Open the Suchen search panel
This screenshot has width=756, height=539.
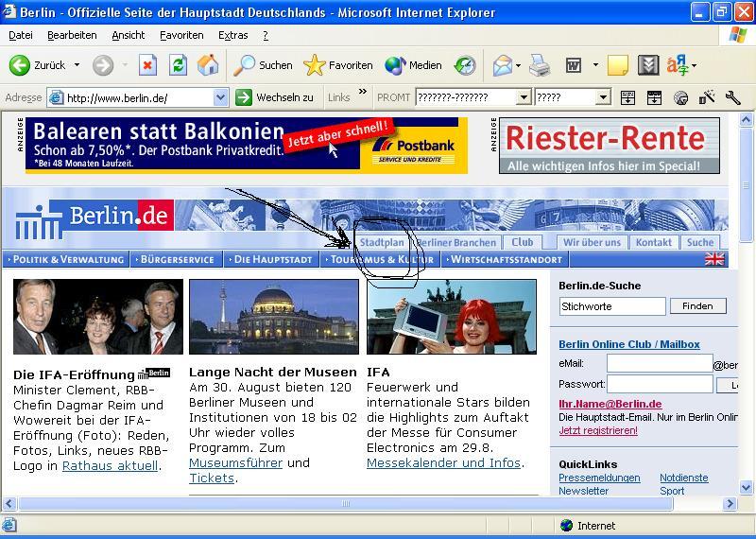265,65
